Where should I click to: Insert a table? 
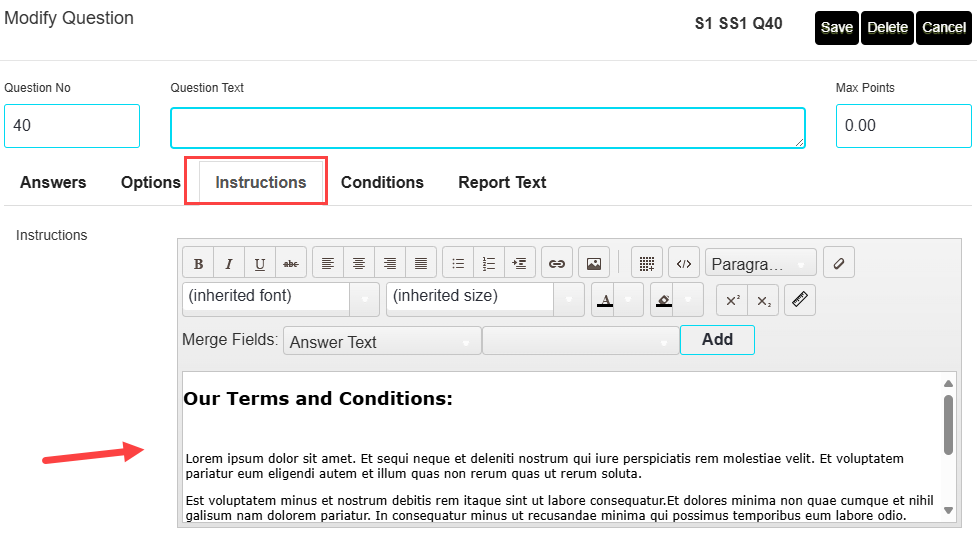(x=647, y=264)
